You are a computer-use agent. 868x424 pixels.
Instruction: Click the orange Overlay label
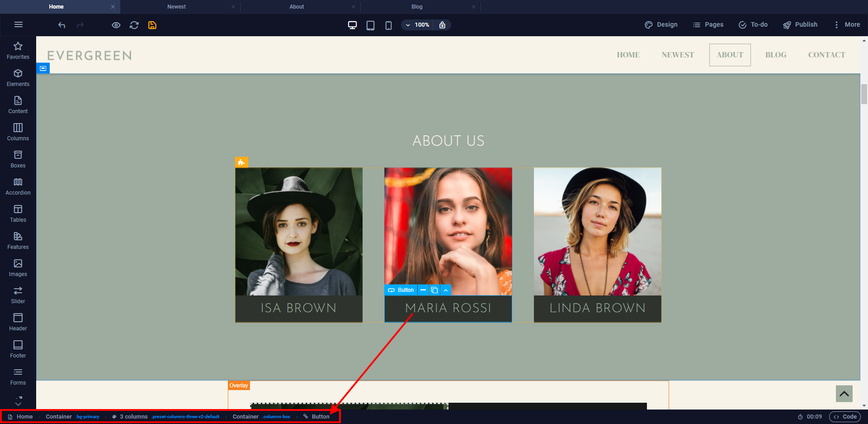click(x=239, y=386)
